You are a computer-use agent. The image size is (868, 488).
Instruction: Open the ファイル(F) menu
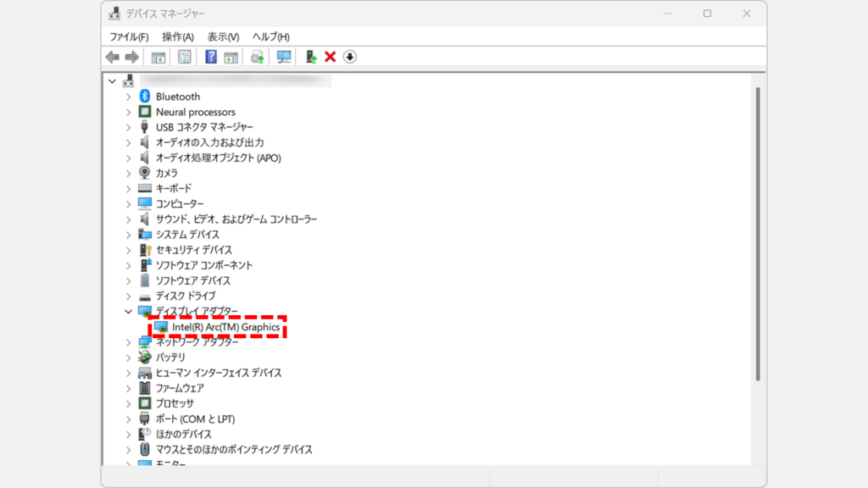coord(129,37)
